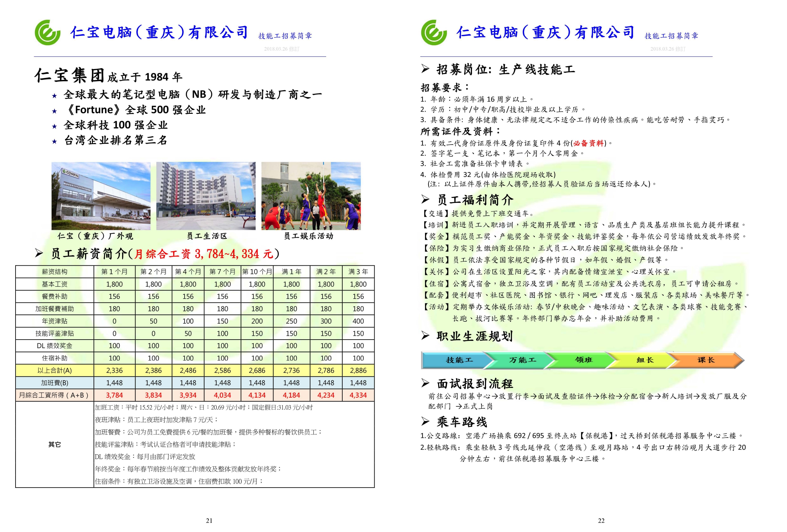The width and height of the screenshot is (787, 532).
Task: Click the 其它 row label cell
Action: [55, 445]
